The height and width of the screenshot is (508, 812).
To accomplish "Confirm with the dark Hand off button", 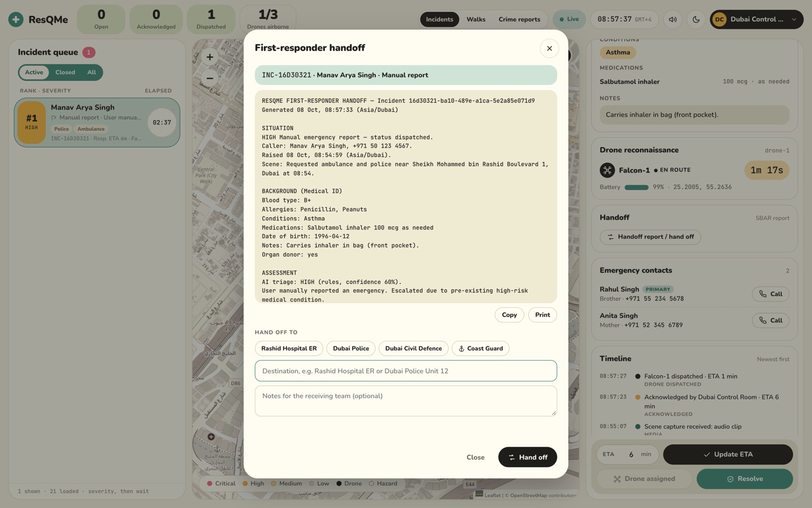I will coord(527,457).
